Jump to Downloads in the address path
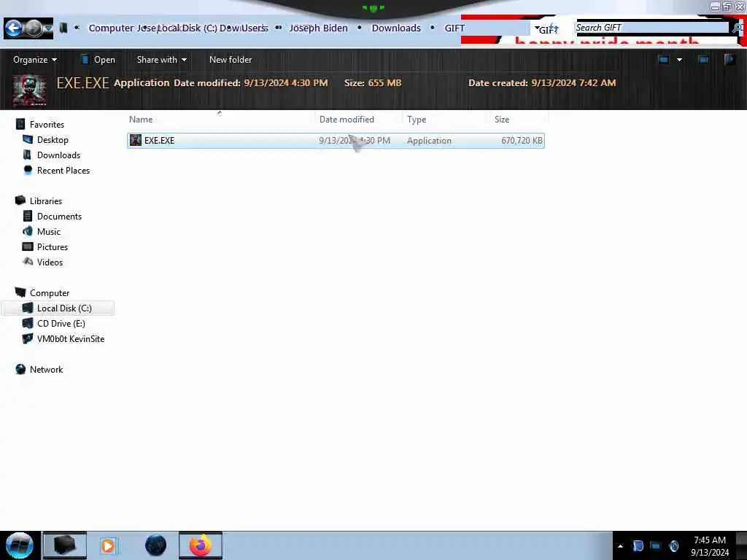Screen dimensions: 747x560 tap(396, 28)
